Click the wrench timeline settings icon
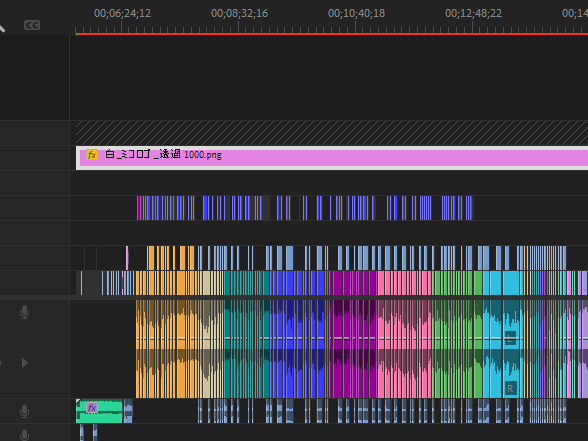 pyautogui.click(x=2, y=28)
